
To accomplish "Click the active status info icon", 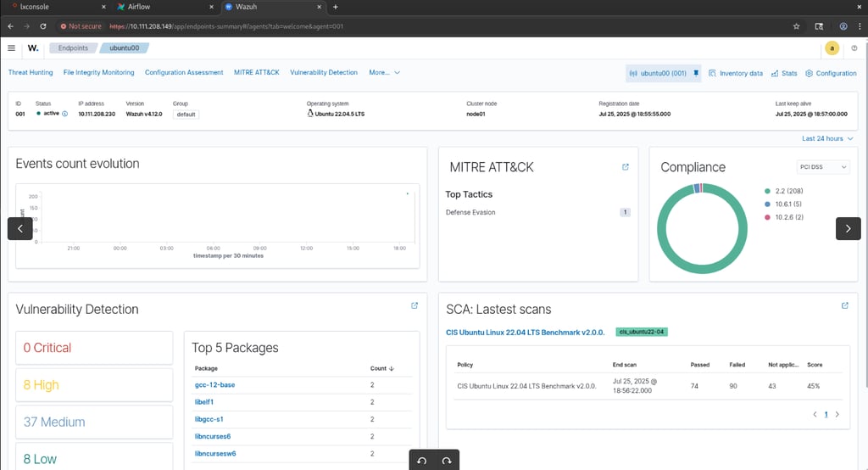I will [x=65, y=114].
